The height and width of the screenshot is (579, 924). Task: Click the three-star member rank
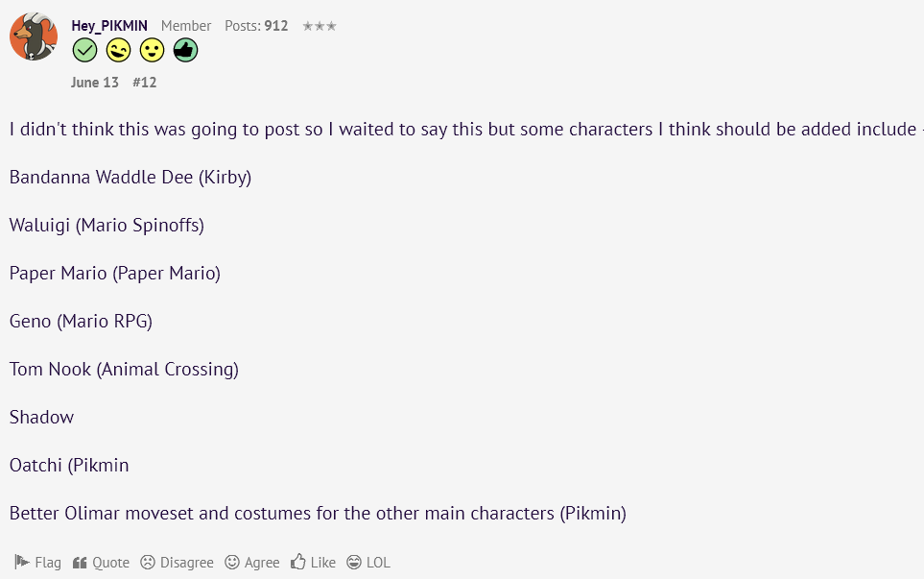320,26
